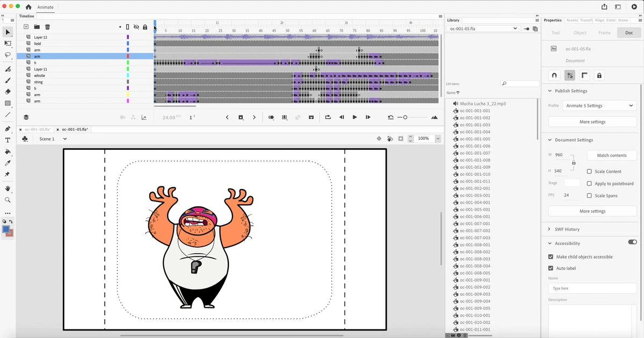Enable the Scale Content checkbox
The width and height of the screenshot is (644, 338).
point(589,171)
